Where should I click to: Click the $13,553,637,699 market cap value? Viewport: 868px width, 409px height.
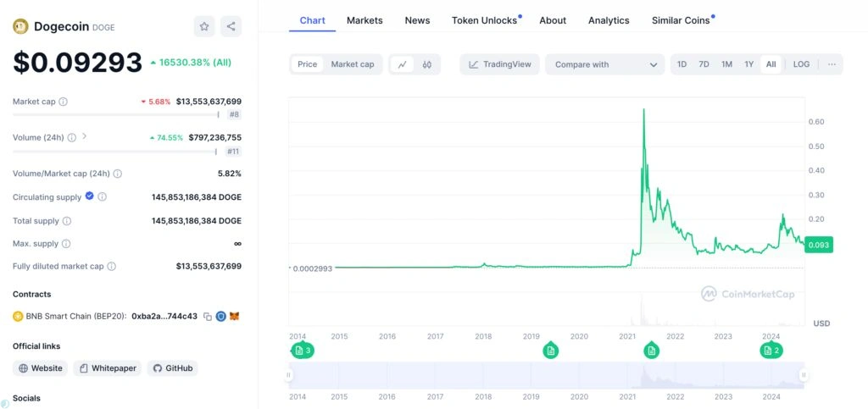click(x=209, y=102)
